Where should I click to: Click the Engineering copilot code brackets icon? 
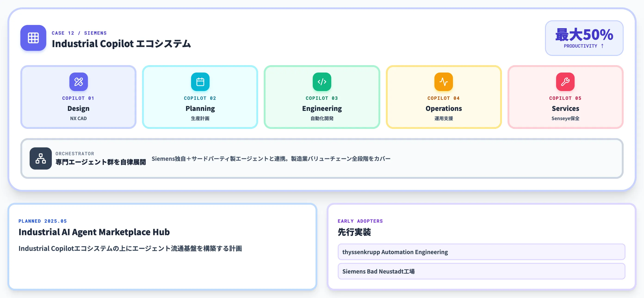click(x=322, y=82)
